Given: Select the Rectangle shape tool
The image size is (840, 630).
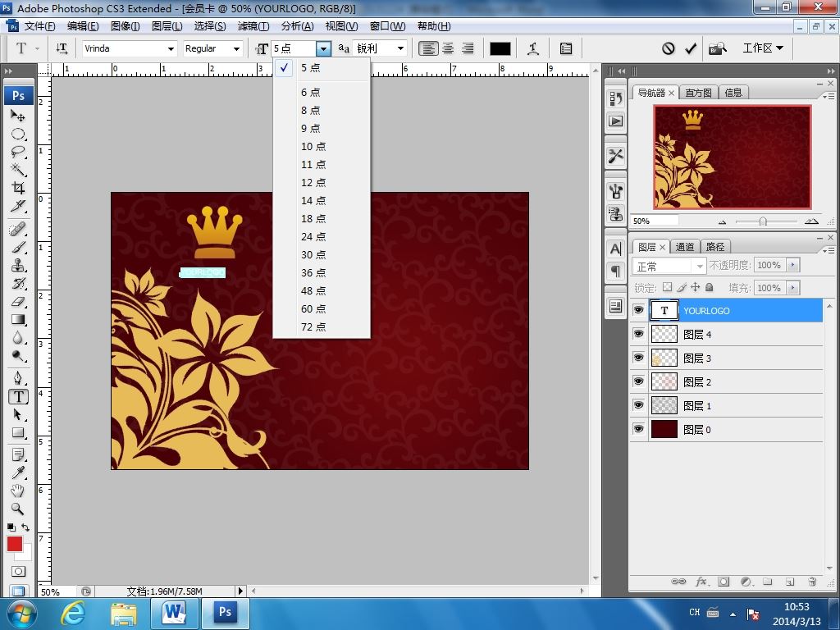Looking at the screenshot, I should 18,432.
